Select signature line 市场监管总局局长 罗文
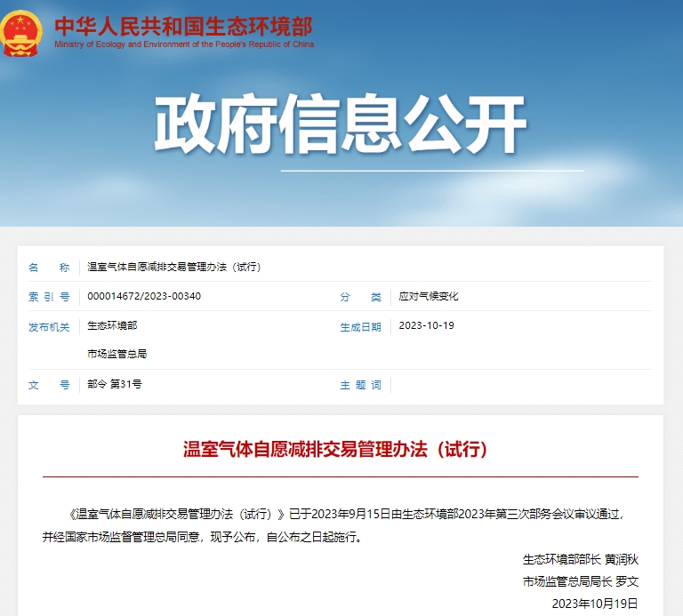683x616 pixels. [x=580, y=581]
